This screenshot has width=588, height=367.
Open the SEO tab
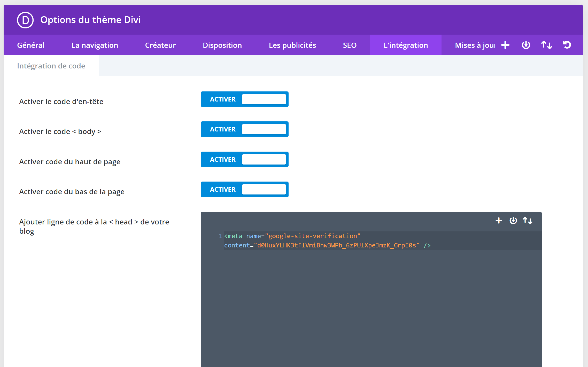pos(350,45)
